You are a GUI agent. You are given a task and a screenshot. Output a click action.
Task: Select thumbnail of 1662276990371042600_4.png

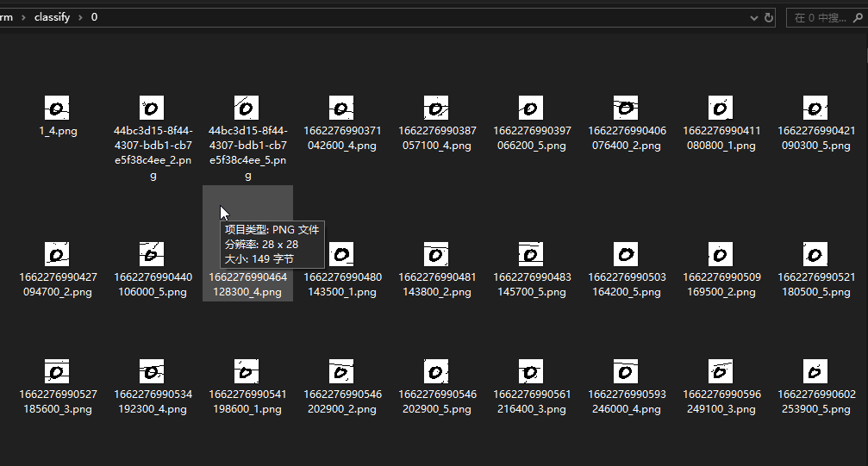[x=341, y=108]
